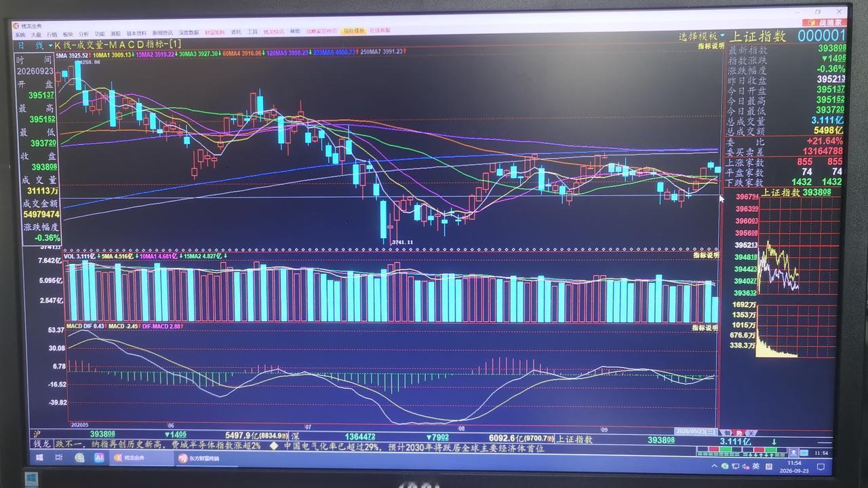Open the 行情 menu
868x488 pixels.
click(x=52, y=33)
